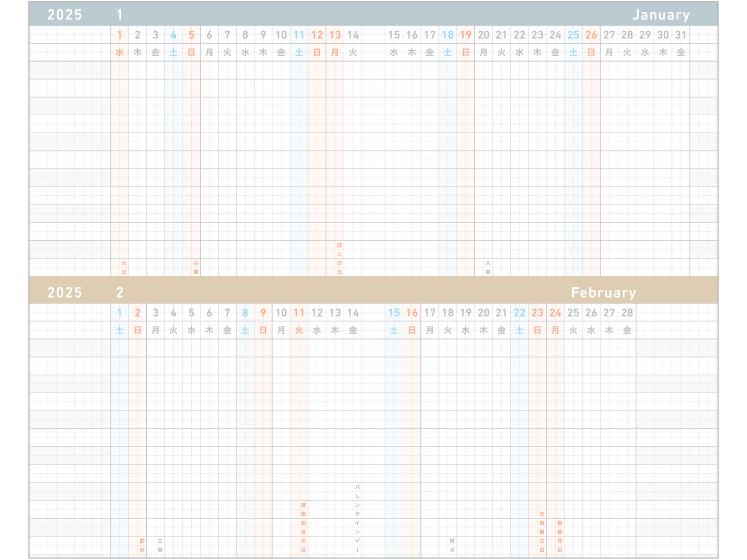Select weekday 火 under February 11
The height and width of the screenshot is (560, 747).
[x=299, y=330]
